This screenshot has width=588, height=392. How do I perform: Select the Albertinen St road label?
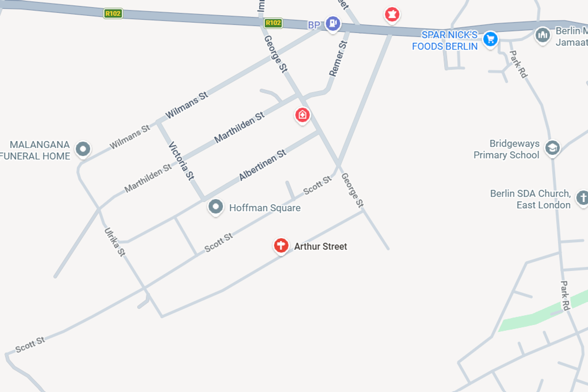pyautogui.click(x=263, y=166)
